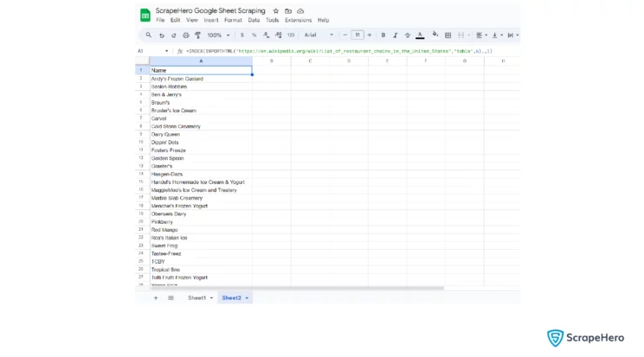Format as currency with dollar icon
644x357 pixels.
tap(241, 35)
